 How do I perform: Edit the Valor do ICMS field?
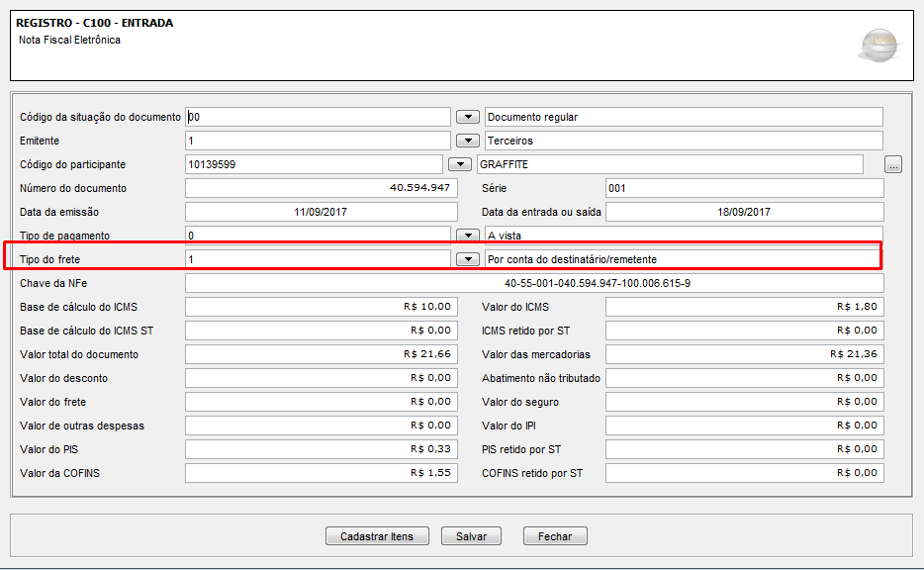point(744,307)
